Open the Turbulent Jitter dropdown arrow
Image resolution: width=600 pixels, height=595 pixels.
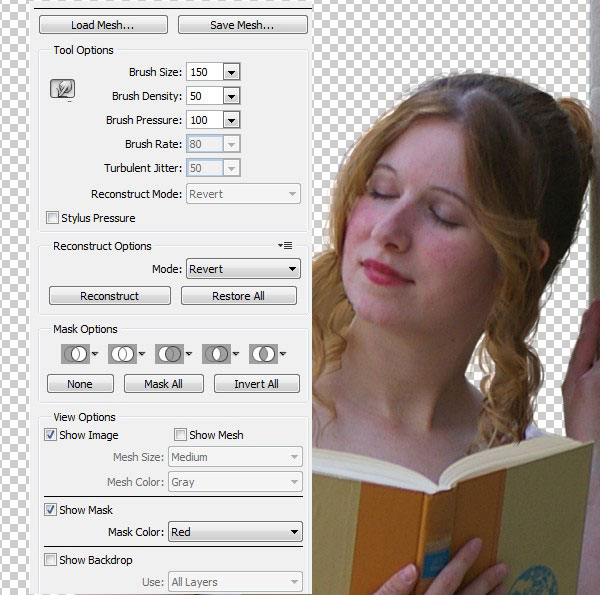pos(231,168)
